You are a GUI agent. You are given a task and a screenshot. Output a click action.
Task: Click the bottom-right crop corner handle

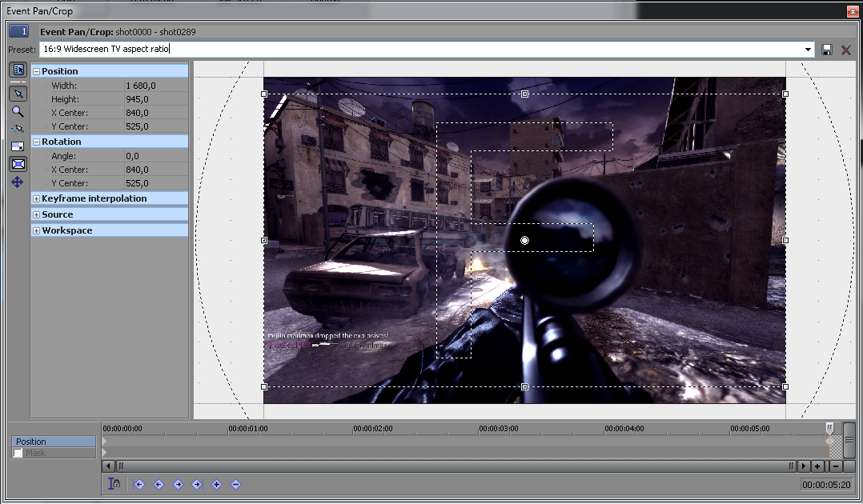click(x=785, y=387)
